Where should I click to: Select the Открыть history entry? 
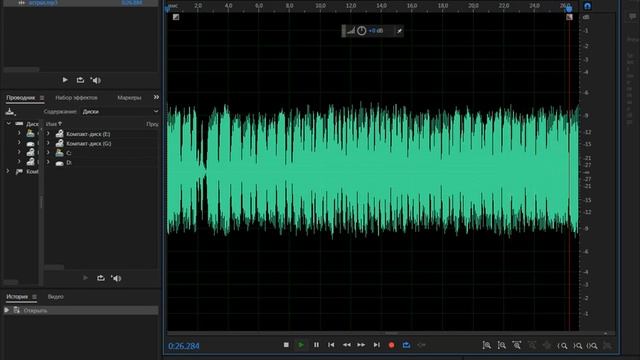pos(81,311)
